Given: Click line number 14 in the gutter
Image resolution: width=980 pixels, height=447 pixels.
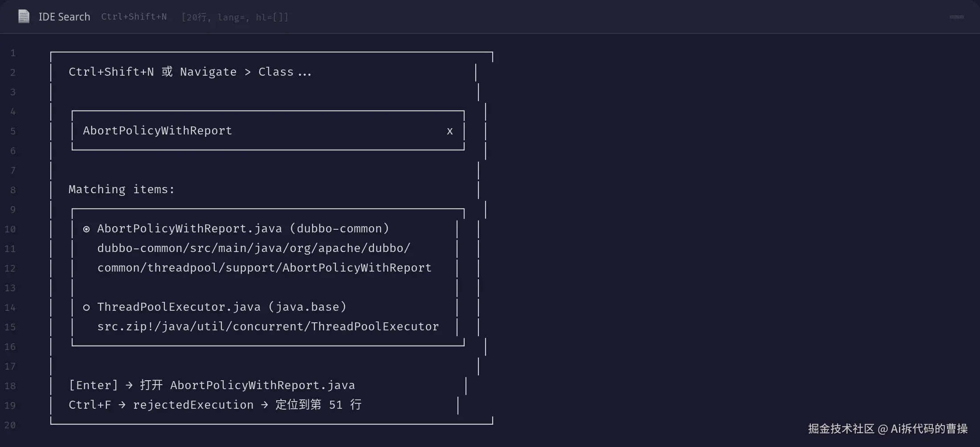Looking at the screenshot, I should (x=10, y=308).
